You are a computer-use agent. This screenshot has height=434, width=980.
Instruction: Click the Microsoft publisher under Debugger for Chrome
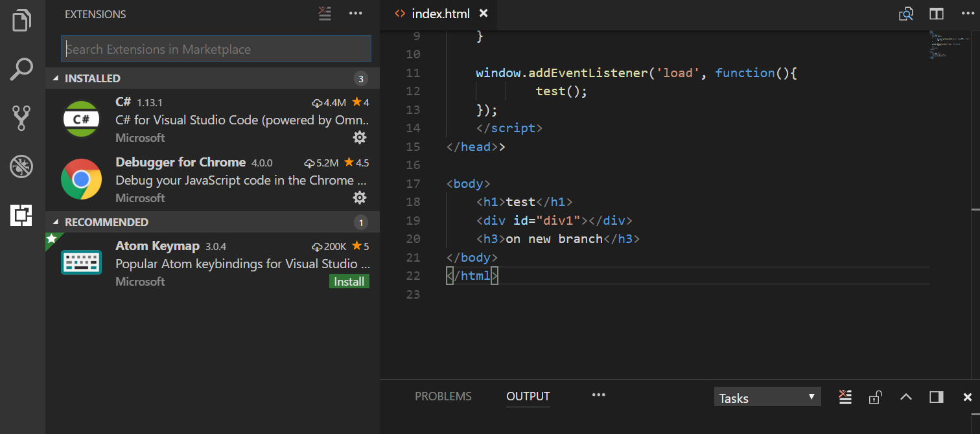pos(140,198)
